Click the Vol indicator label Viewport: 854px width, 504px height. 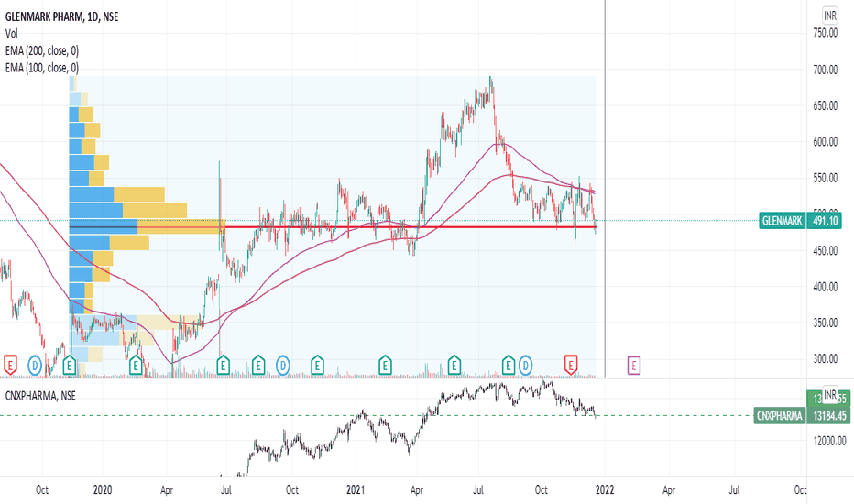pyautogui.click(x=11, y=34)
